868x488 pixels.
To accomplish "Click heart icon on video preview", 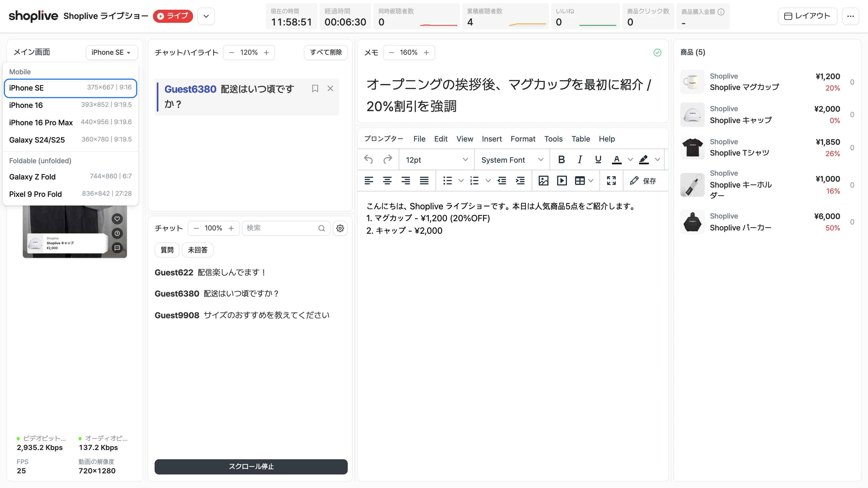I will point(117,219).
